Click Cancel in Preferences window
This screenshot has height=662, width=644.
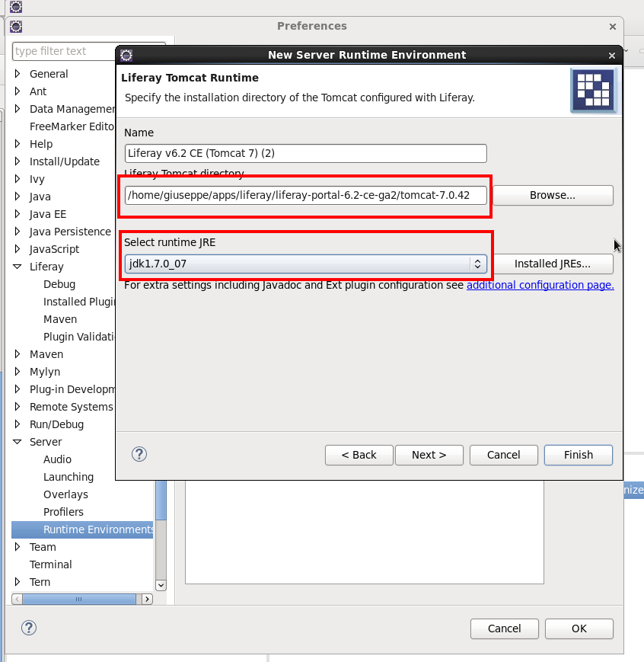coord(504,628)
